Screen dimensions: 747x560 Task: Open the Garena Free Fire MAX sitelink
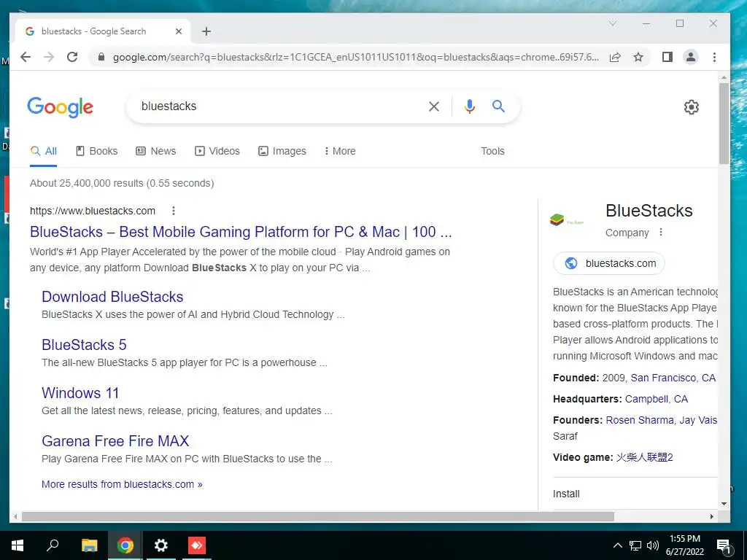click(115, 441)
